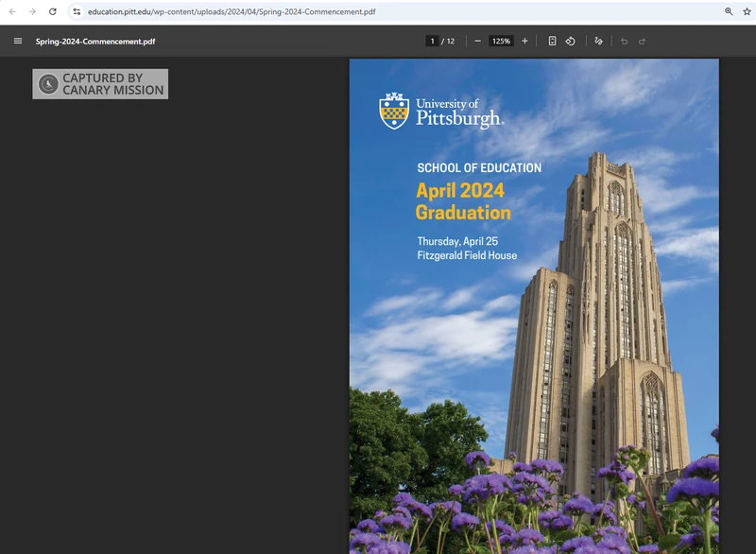756x554 pixels.
Task: Click the 125% zoom level field
Action: [x=501, y=41]
